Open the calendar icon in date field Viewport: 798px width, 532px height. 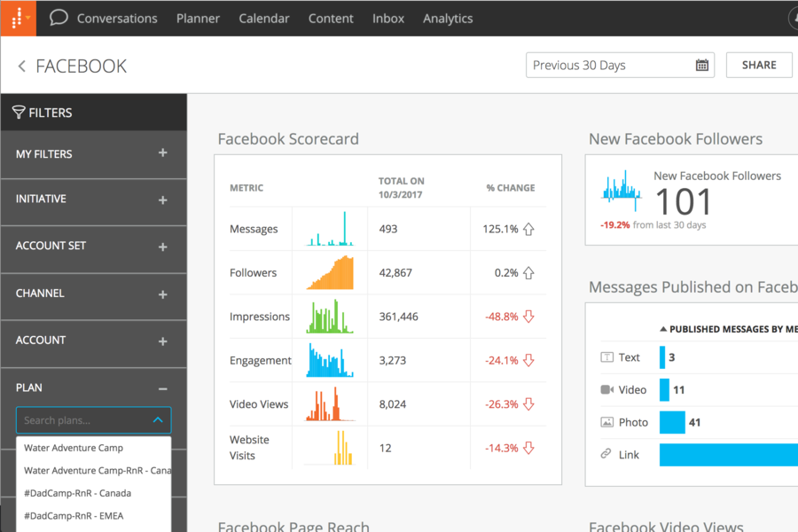pos(701,65)
